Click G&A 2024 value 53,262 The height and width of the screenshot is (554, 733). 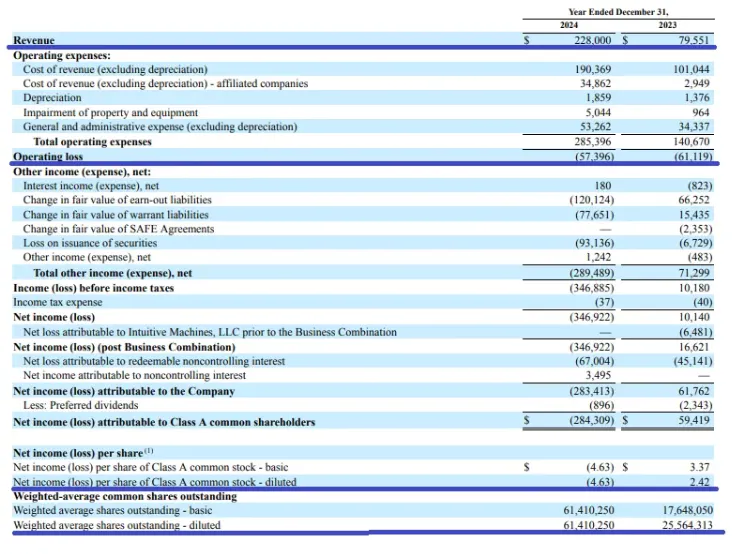596,126
